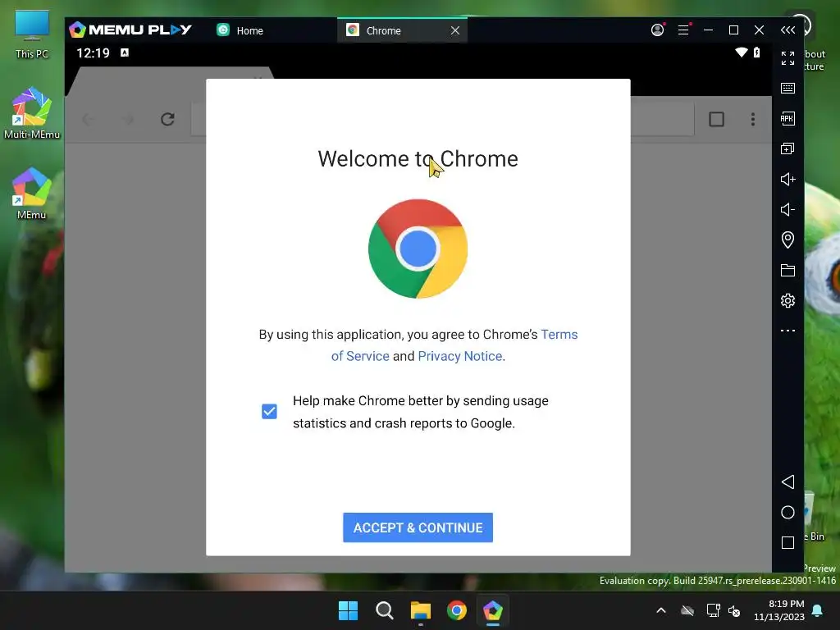The width and height of the screenshot is (840, 630).
Task: Open the Terms of Service link
Action: (454, 345)
